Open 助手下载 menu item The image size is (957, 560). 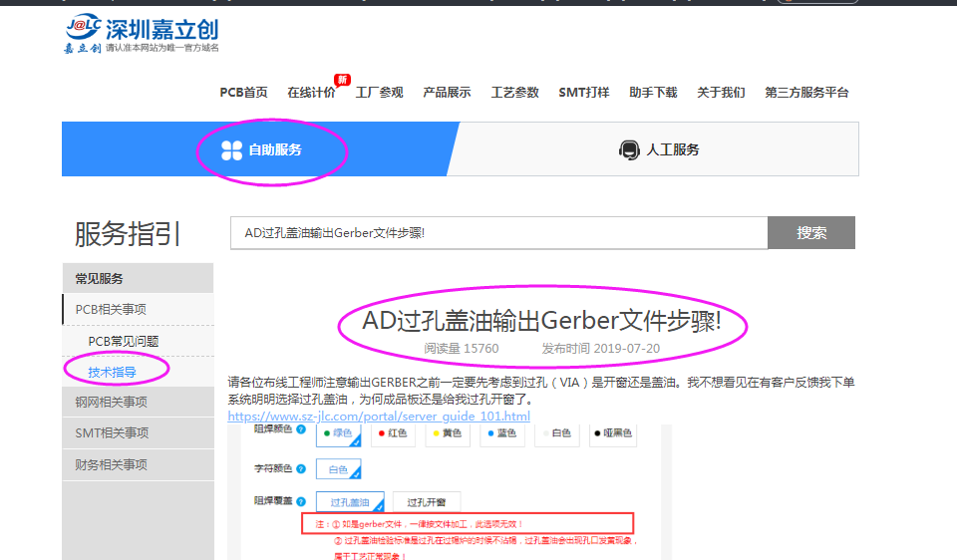[653, 92]
